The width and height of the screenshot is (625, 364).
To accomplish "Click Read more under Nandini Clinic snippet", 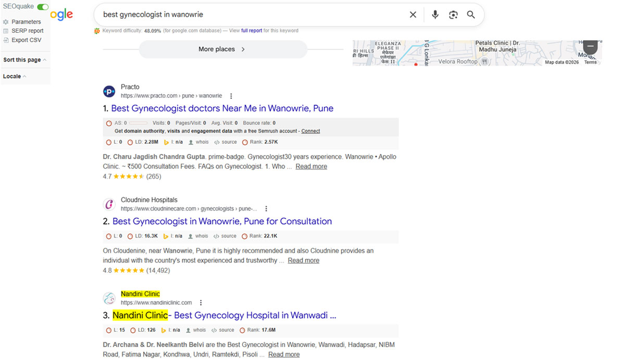I will tap(284, 355).
